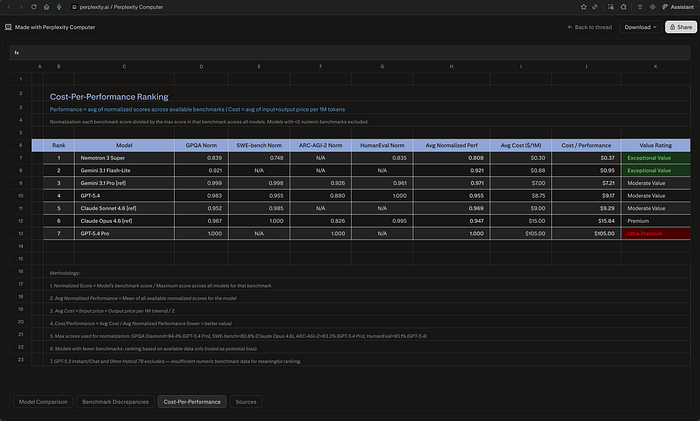Select the Gemini 3.1 Pro [ref] cell
The height and width of the screenshot is (421, 700).
[124, 183]
